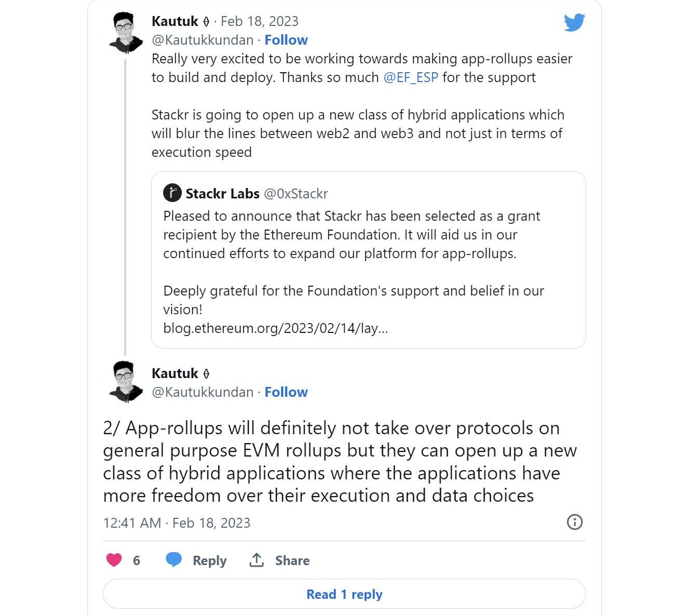Open the @0xStackr handle

point(296,194)
